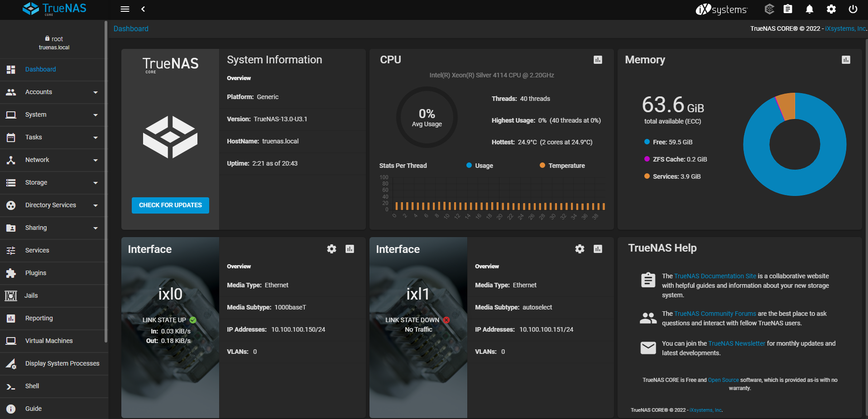868x419 pixels.
Task: Open the TrueNAS Newsletter link
Action: click(737, 343)
